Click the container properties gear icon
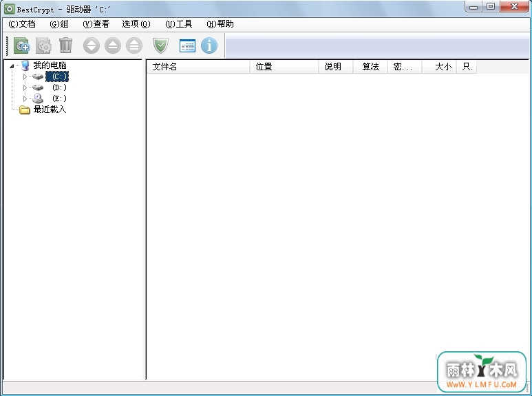Viewport: 532px width, 396px height. tap(44, 45)
